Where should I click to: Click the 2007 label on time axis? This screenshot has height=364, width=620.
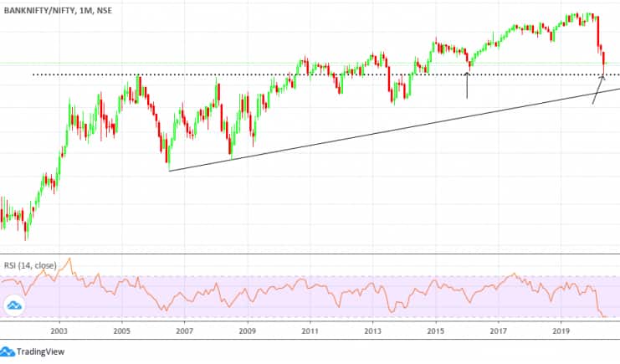pos(184,331)
